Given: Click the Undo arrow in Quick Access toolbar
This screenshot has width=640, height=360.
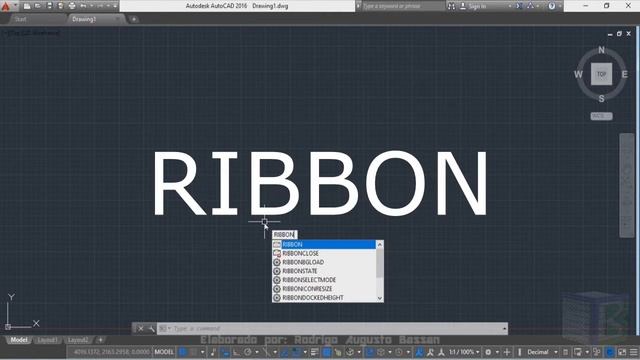Looking at the screenshot, I should click(83, 6).
